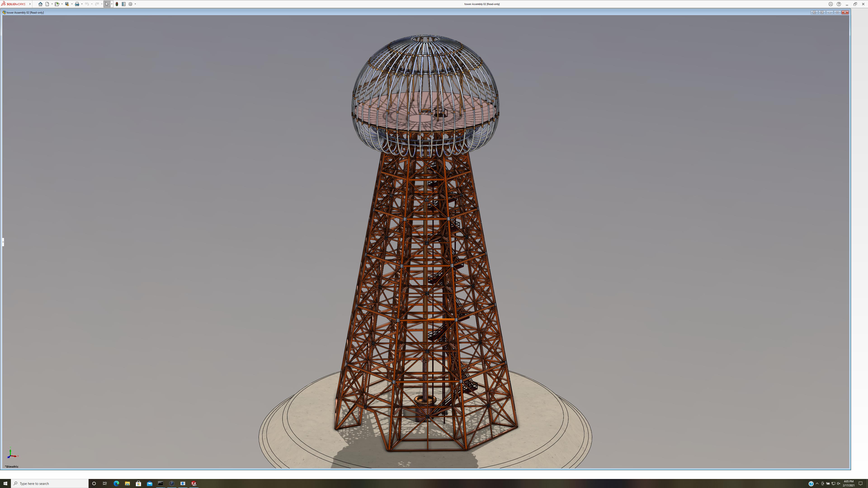
Task: Expand the collapsed FeatureManager panel handle
Action: coord(3,242)
